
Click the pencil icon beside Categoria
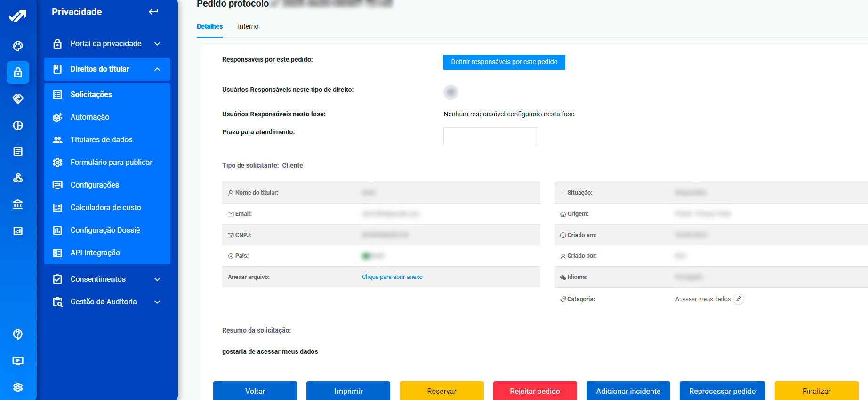[x=739, y=299]
